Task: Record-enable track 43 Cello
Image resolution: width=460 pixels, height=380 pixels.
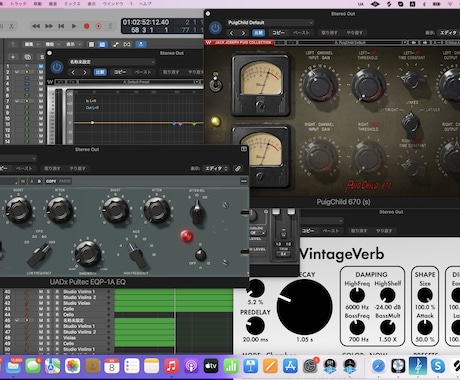Action: point(57,309)
